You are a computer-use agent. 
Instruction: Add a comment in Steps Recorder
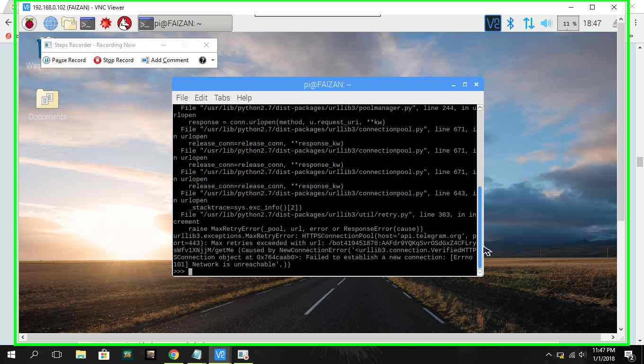coord(165,60)
